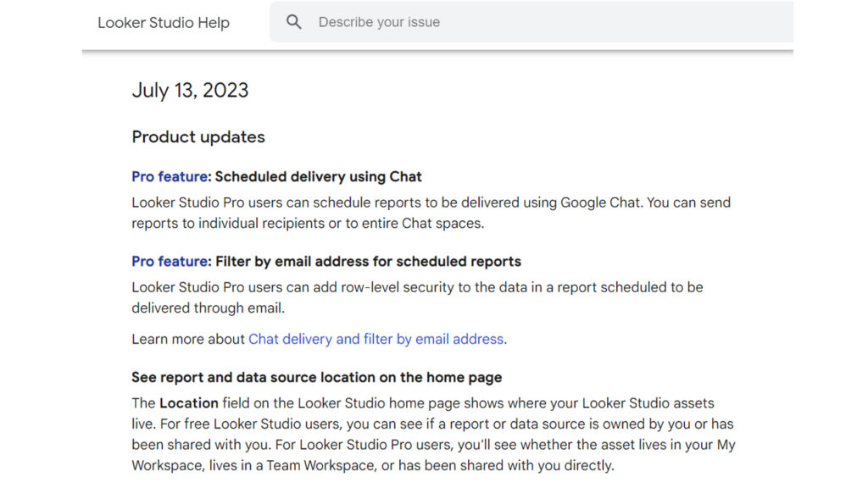Open the 'Pro feature' link before 'Scheduled delivery using Chat'

coord(170,176)
